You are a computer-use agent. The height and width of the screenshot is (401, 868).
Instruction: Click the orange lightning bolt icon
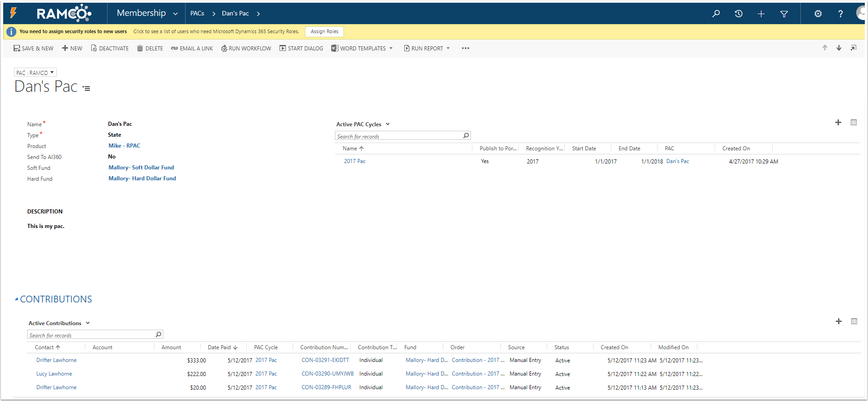(14, 13)
